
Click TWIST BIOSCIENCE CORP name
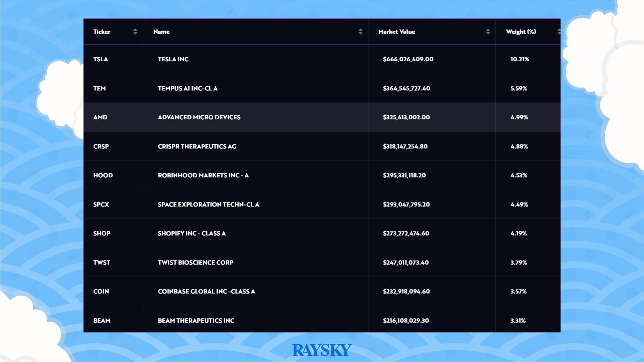196,262
